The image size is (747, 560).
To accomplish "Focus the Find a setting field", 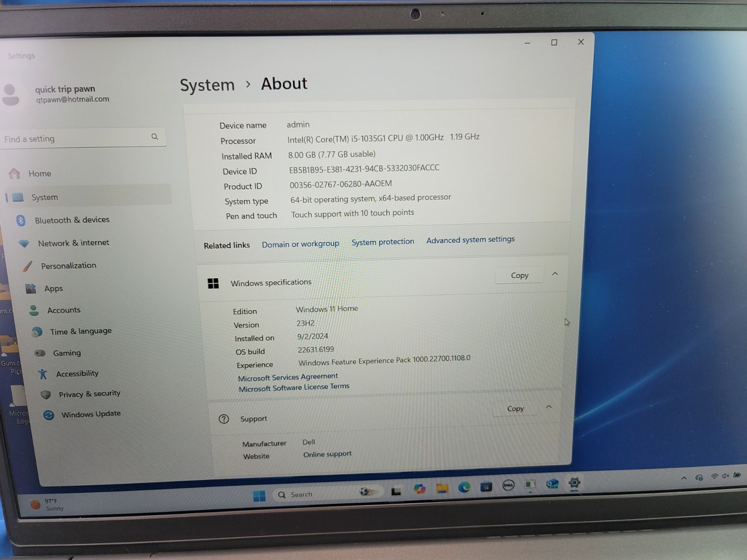I will pos(83,138).
